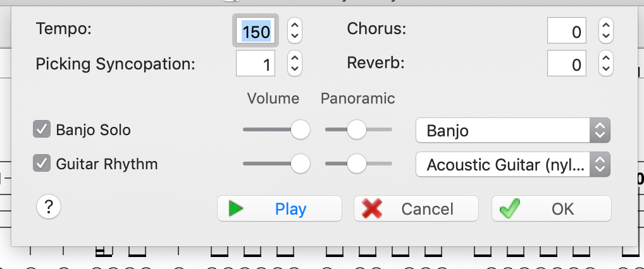Viewport: 644px width, 269px height.
Task: Click the Banjo Solo panoramic slider knob
Action: pyautogui.click(x=356, y=129)
